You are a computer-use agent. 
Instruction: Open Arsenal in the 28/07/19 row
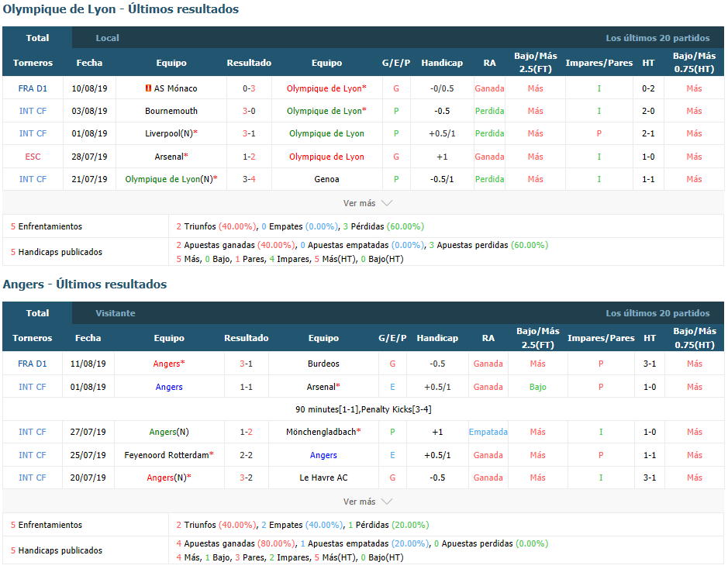coord(169,157)
